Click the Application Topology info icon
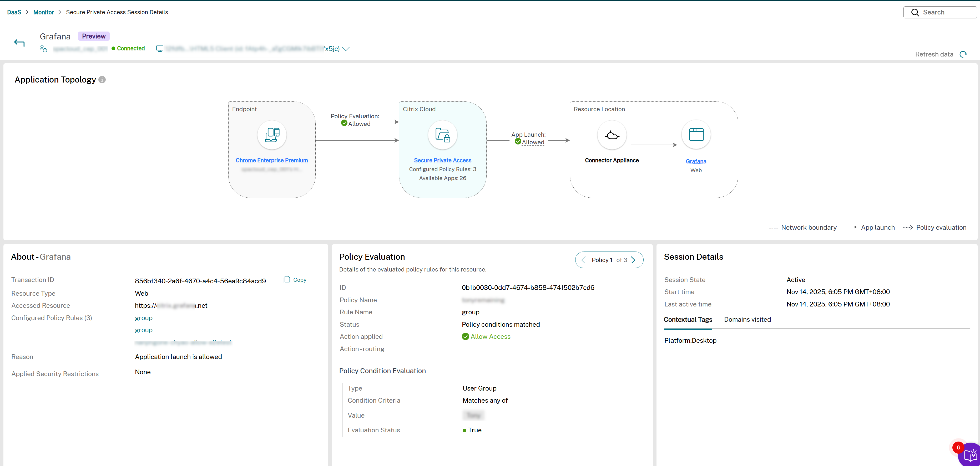980x466 pixels. 102,79
